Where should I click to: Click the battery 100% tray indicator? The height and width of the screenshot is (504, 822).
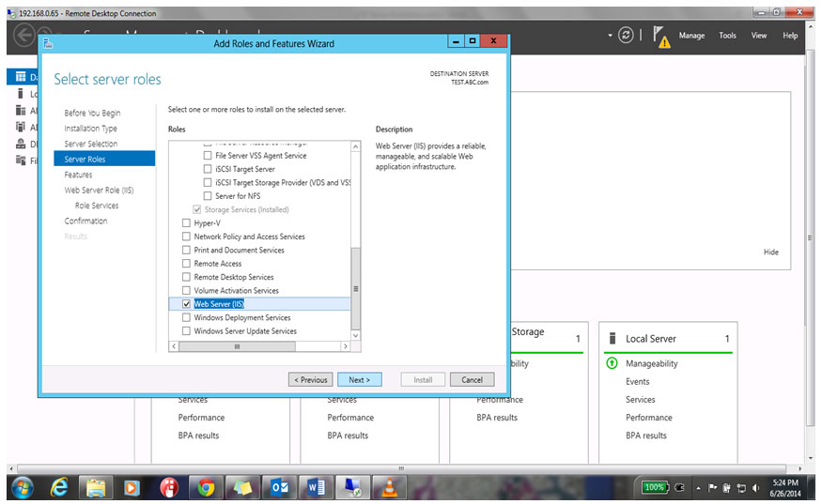[654, 487]
